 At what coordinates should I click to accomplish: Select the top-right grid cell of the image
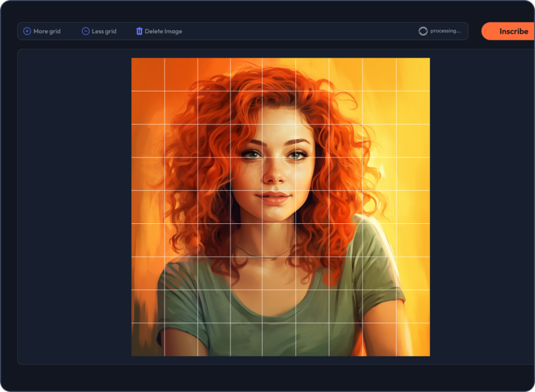[x=413, y=74]
